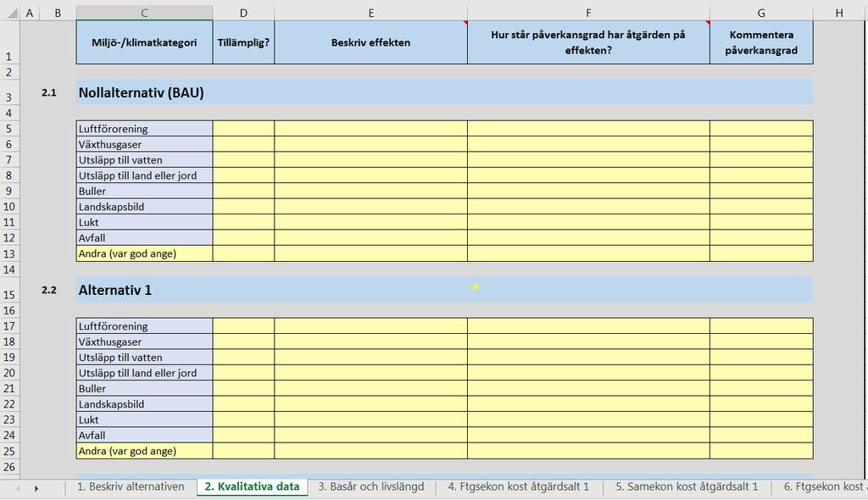Image resolution: width=868 pixels, height=500 pixels.
Task: Select row 26 header
Action: click(x=8, y=467)
